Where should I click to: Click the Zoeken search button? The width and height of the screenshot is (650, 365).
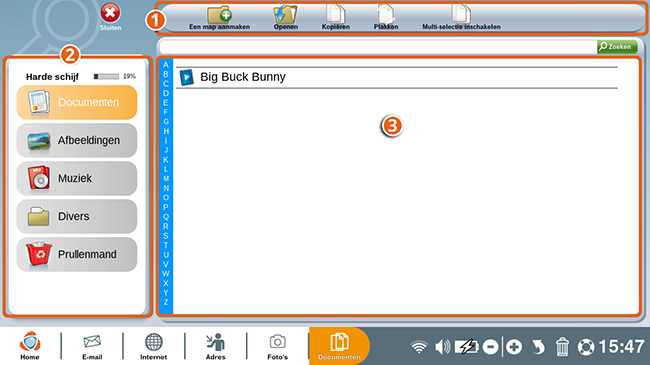tap(617, 46)
